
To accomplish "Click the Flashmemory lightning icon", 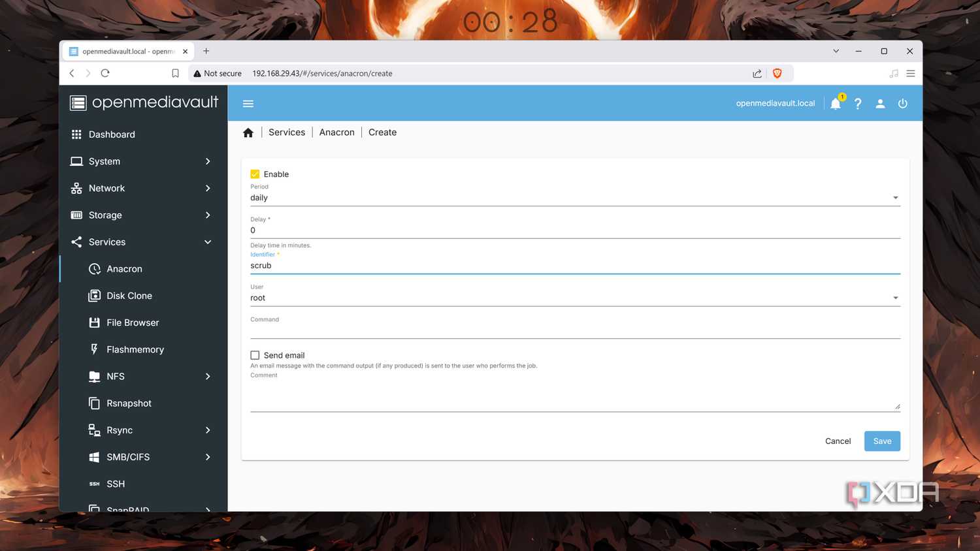I will click(x=95, y=349).
